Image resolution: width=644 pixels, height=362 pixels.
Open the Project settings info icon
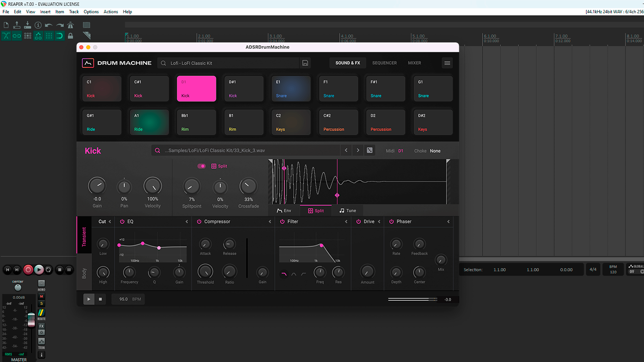coord(38,25)
